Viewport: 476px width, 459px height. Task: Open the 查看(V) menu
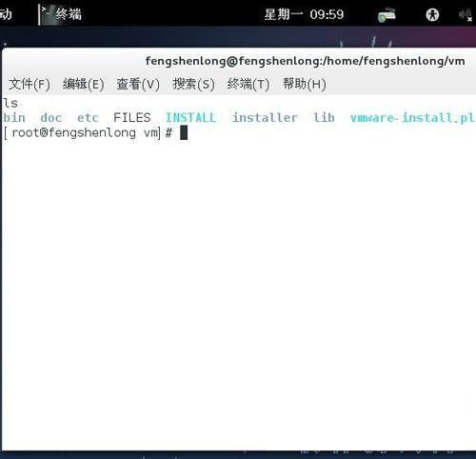click(138, 84)
